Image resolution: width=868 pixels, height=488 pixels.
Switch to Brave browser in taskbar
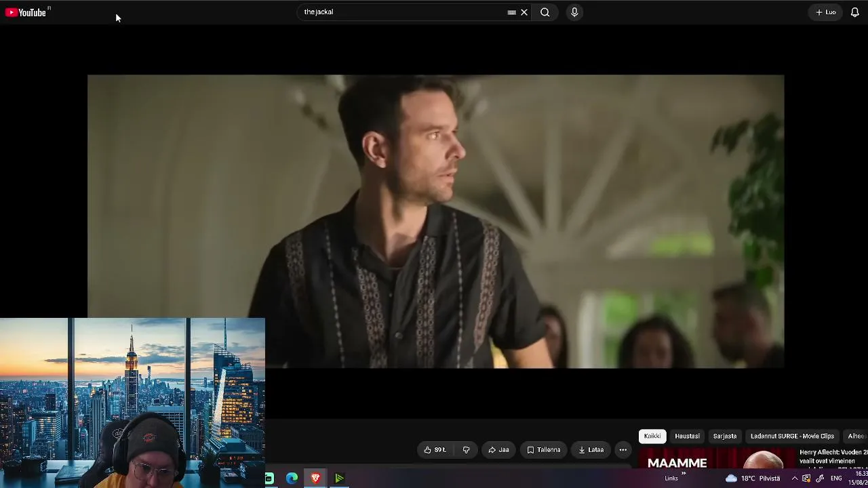pos(315,479)
